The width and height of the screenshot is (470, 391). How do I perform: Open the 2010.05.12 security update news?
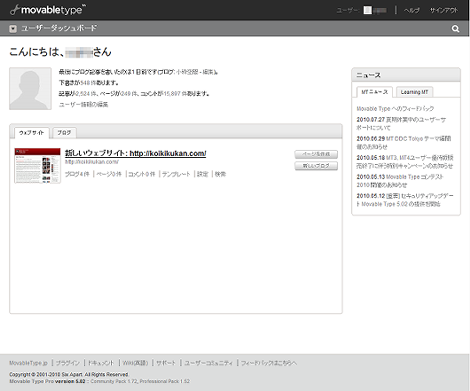(405, 199)
